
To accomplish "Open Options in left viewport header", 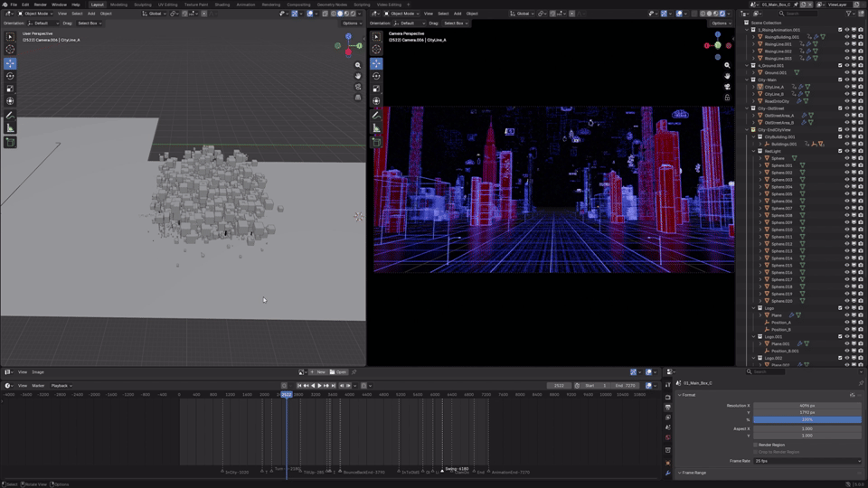I will pos(351,23).
